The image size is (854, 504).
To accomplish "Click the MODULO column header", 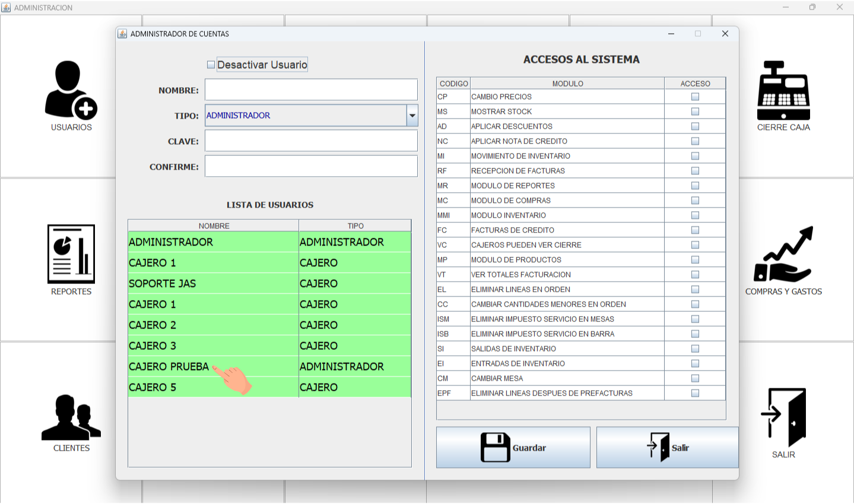I will 567,84.
